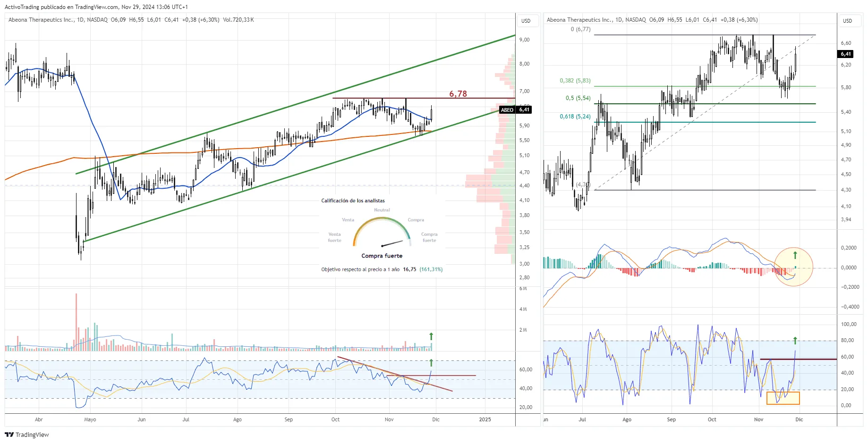Click the Sep label on right chart time axis
The width and height of the screenshot is (868, 443).
point(671,419)
